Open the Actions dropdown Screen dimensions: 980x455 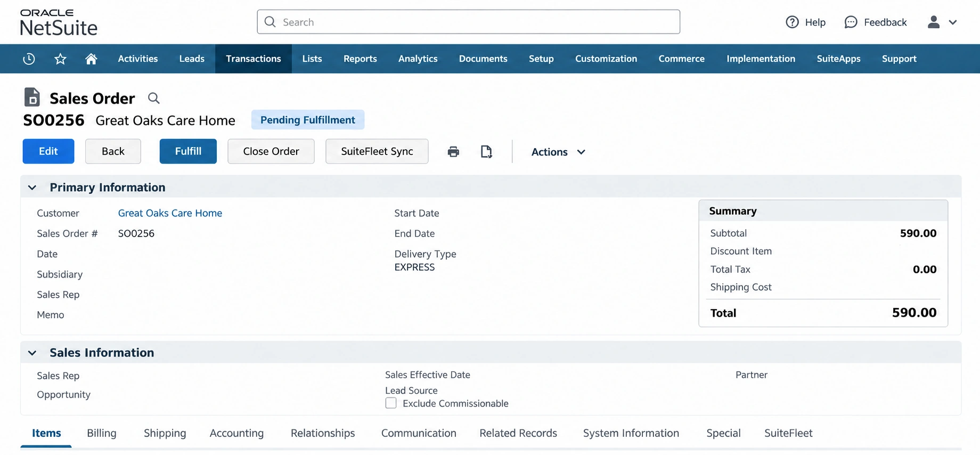(x=558, y=152)
